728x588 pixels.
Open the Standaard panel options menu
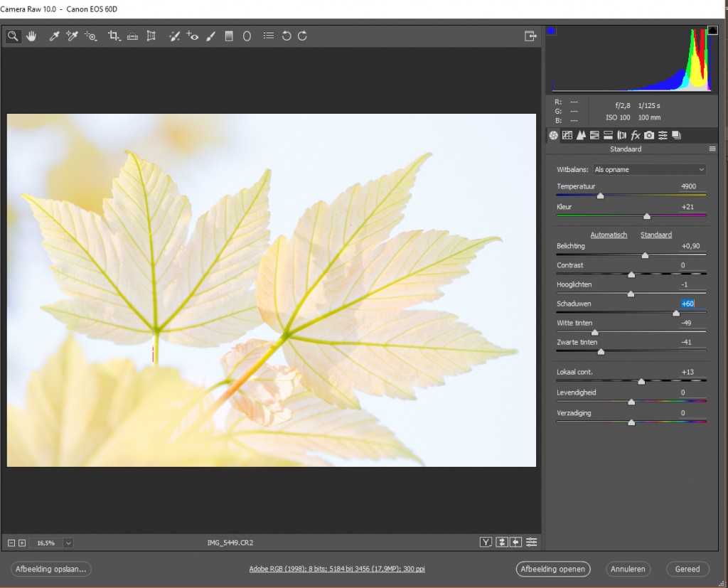pyautogui.click(x=712, y=149)
